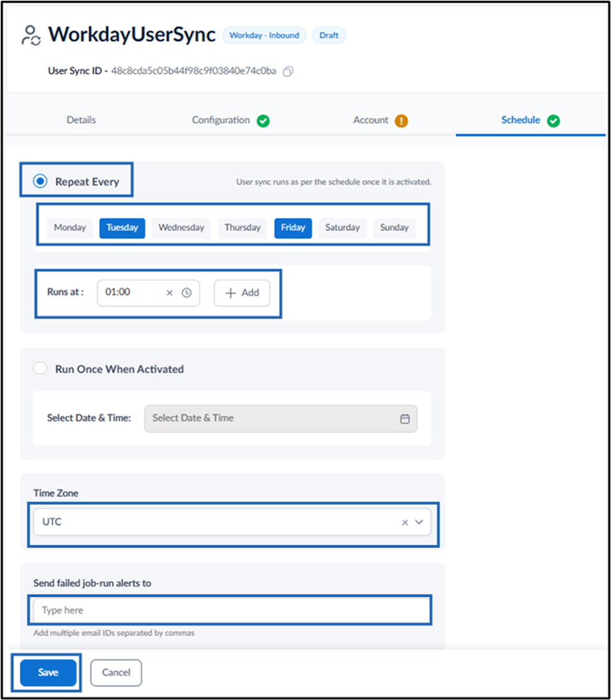
Task: Select the Schedule tab
Action: click(520, 120)
